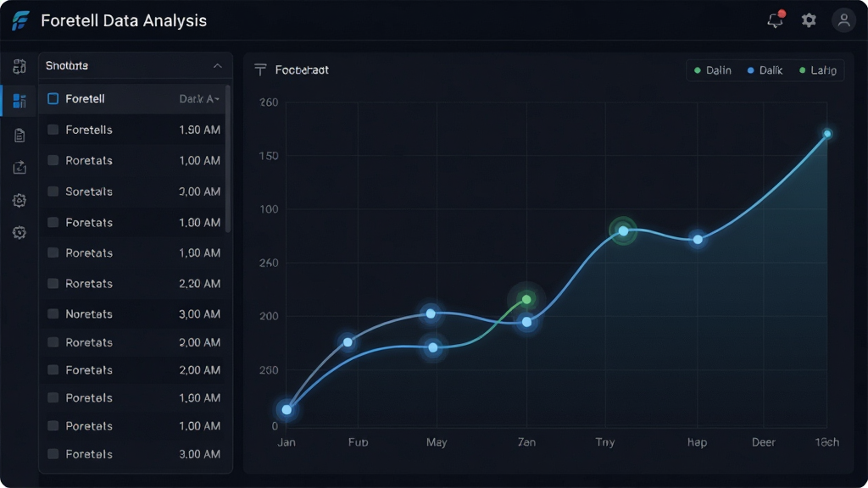Click the bottom gear icon in left sidebar
Screen dimensions: 868x488
(19, 232)
